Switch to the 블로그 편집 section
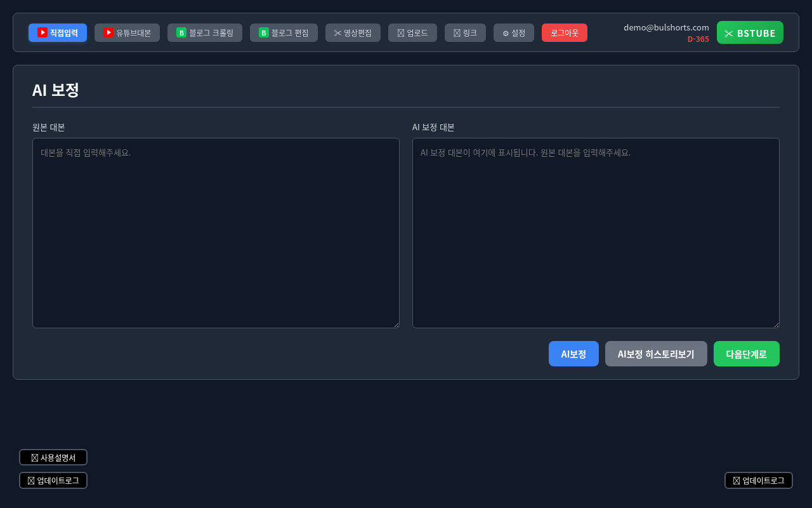This screenshot has height=508, width=812. click(284, 33)
